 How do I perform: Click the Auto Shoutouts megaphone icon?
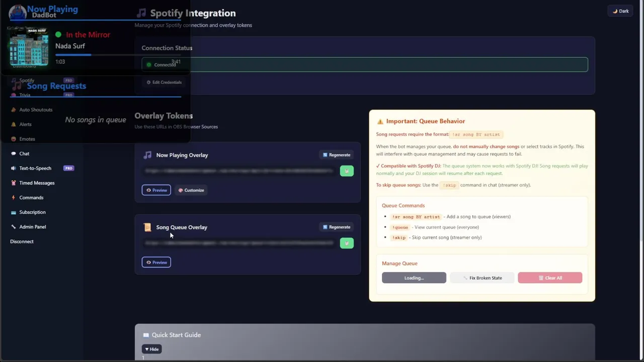point(14,109)
